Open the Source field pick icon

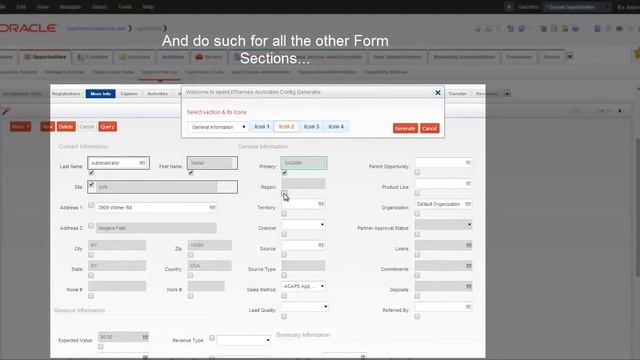coord(321,245)
